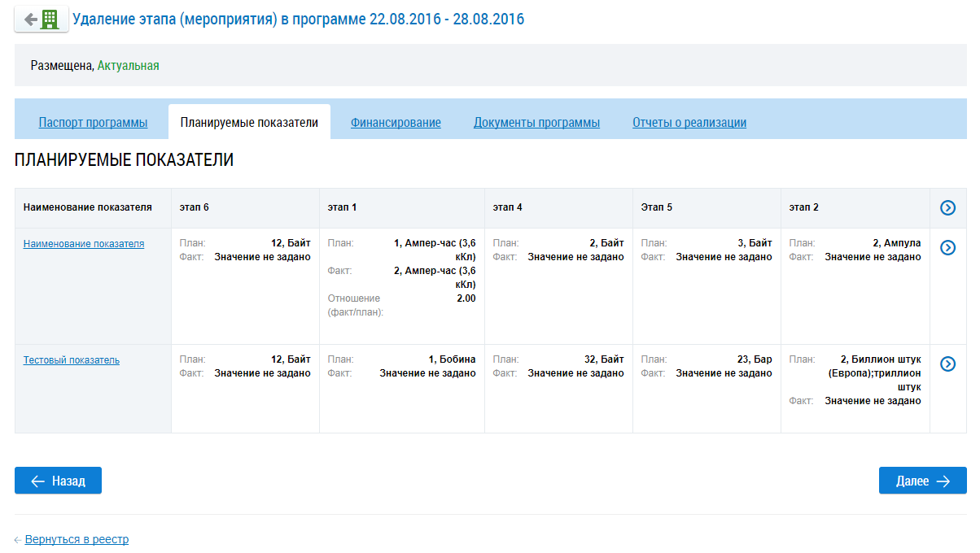
Task: Switch to the Финансирование tab
Action: (396, 123)
